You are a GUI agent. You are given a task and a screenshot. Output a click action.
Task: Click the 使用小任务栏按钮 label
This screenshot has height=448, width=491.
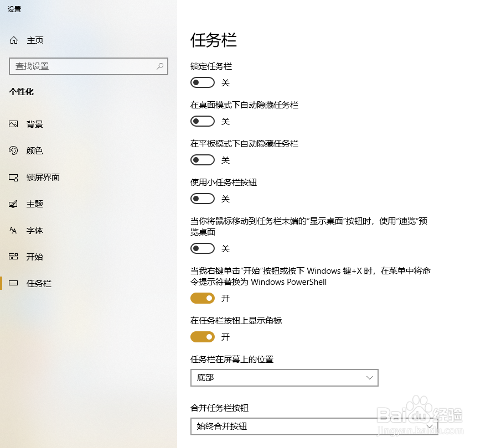click(x=224, y=183)
